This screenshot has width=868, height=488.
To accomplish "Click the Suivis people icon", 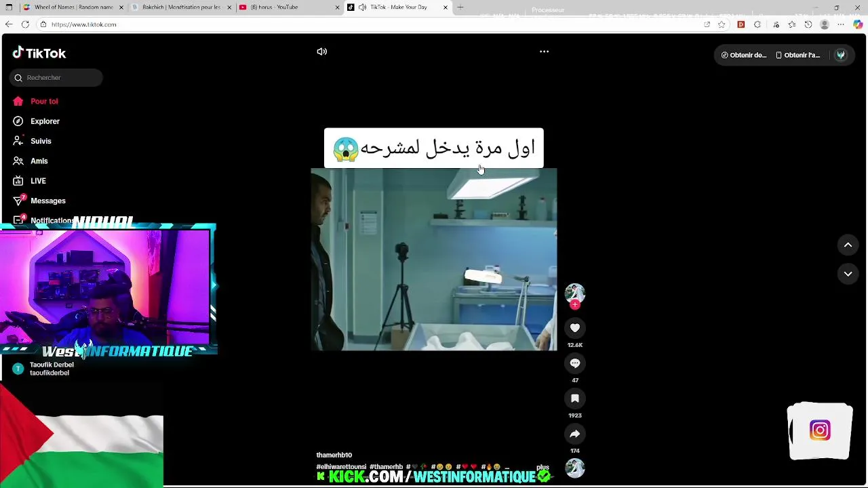I will (18, 141).
